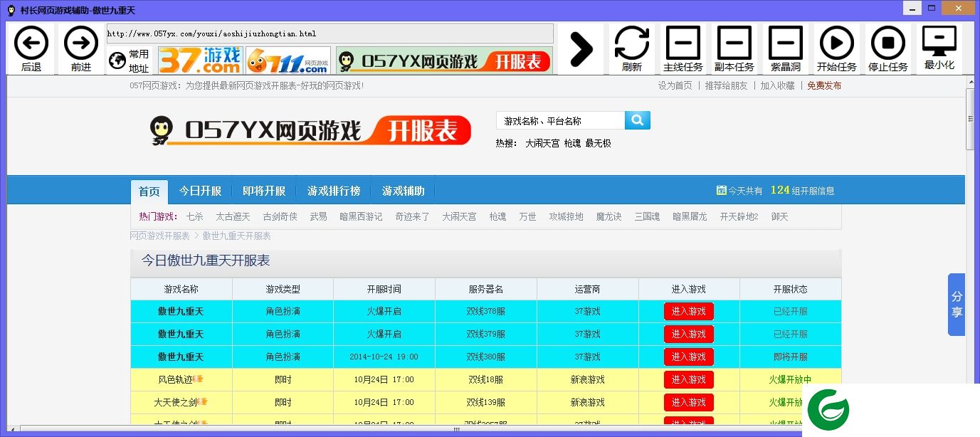Screen dimensions: 980x437
Task: Open hot game 御天
Action: click(780, 216)
